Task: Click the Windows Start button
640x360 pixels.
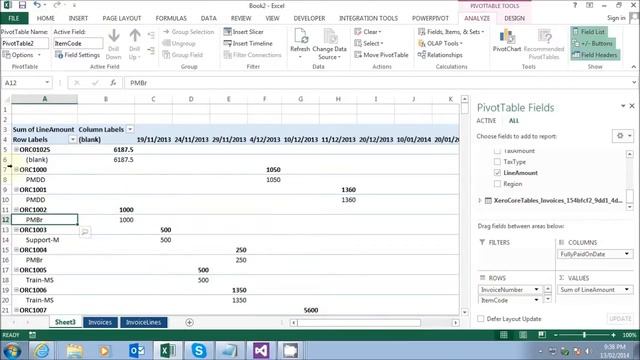Action: [x=12, y=351]
